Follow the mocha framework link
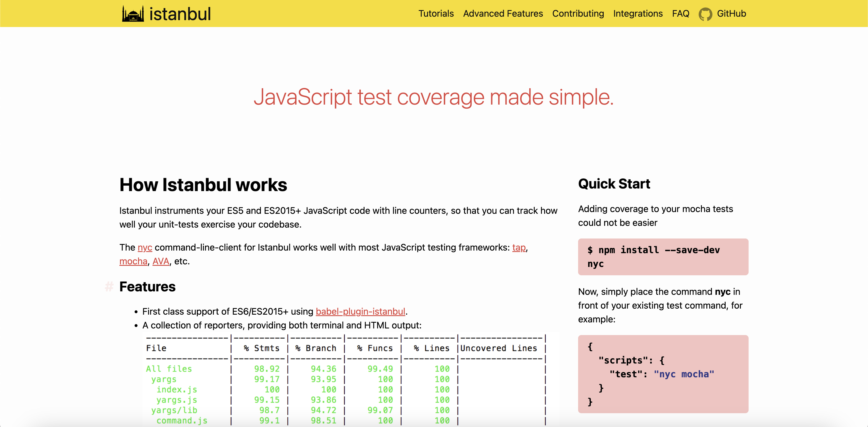This screenshot has height=427, width=868. pos(133,261)
